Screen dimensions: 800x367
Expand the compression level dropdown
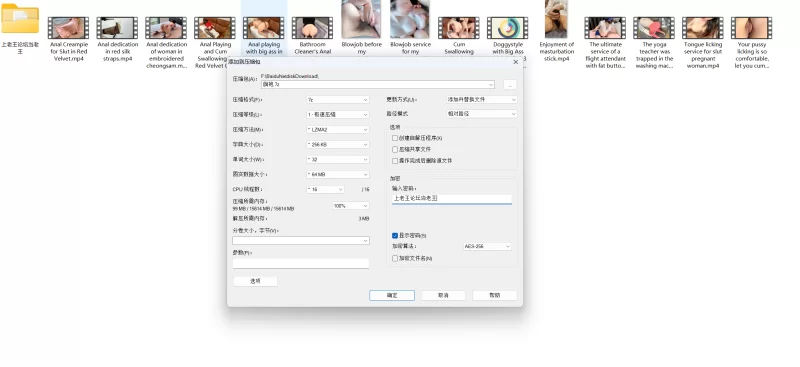click(x=337, y=115)
